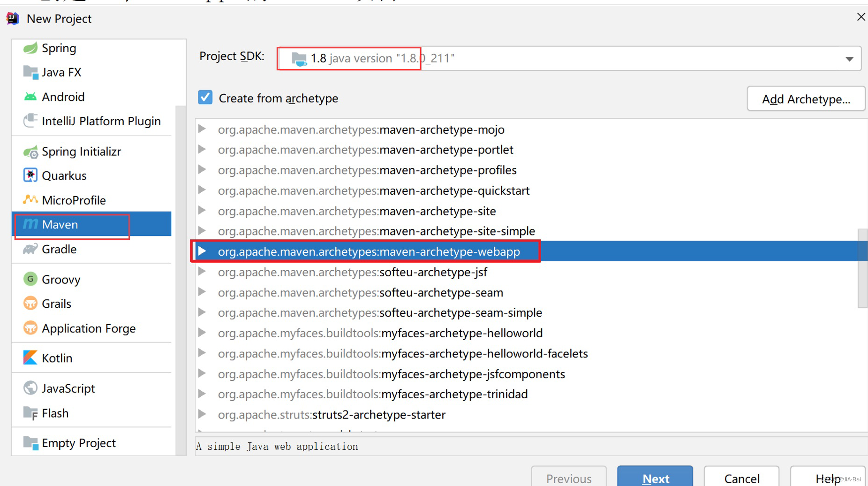868x486 pixels.
Task: Select Maven project type
Action: click(91, 224)
